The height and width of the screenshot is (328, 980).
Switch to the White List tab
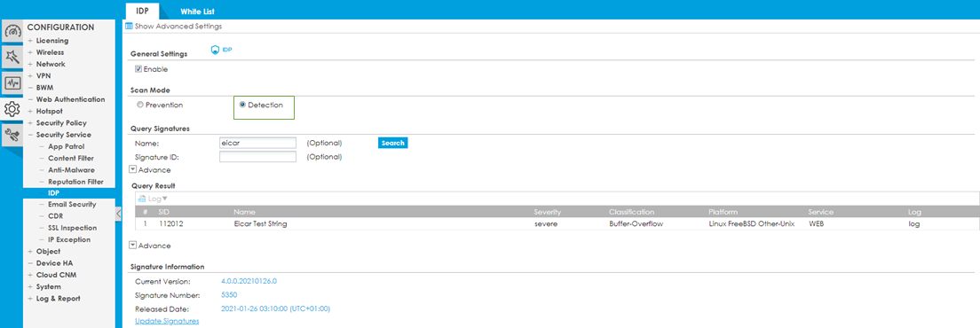197,12
